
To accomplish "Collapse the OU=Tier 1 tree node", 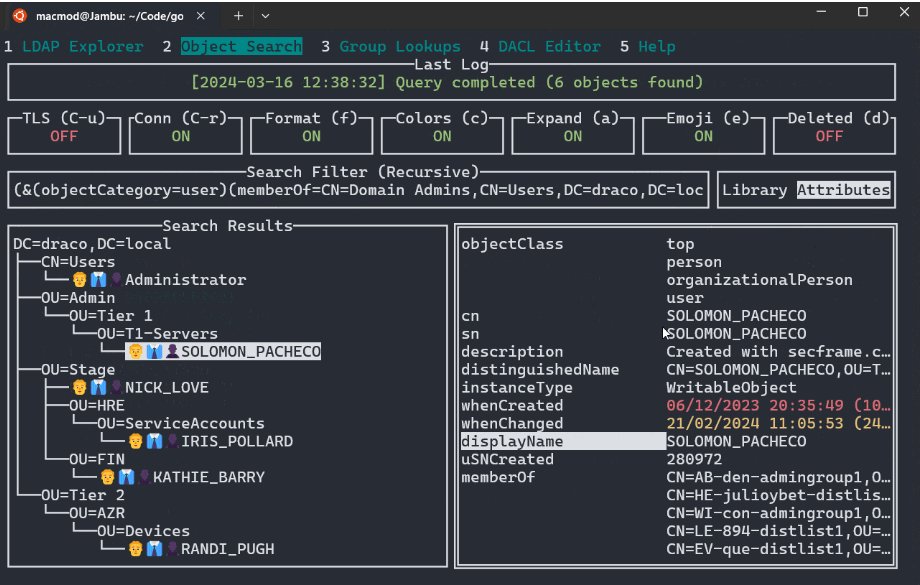I will pos(110,316).
